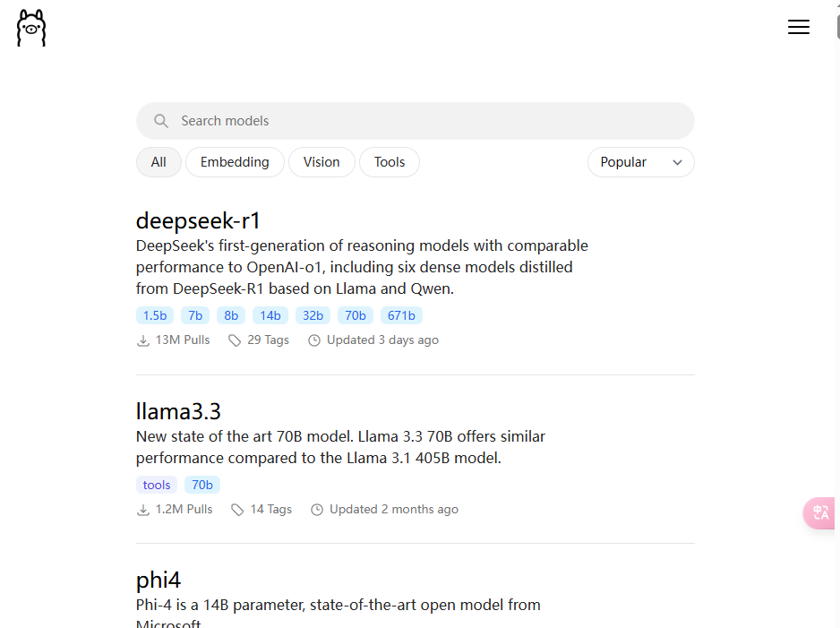The image size is (840, 628).
Task: Click the clock icon beside Updated 3 days ago
Action: 314,340
